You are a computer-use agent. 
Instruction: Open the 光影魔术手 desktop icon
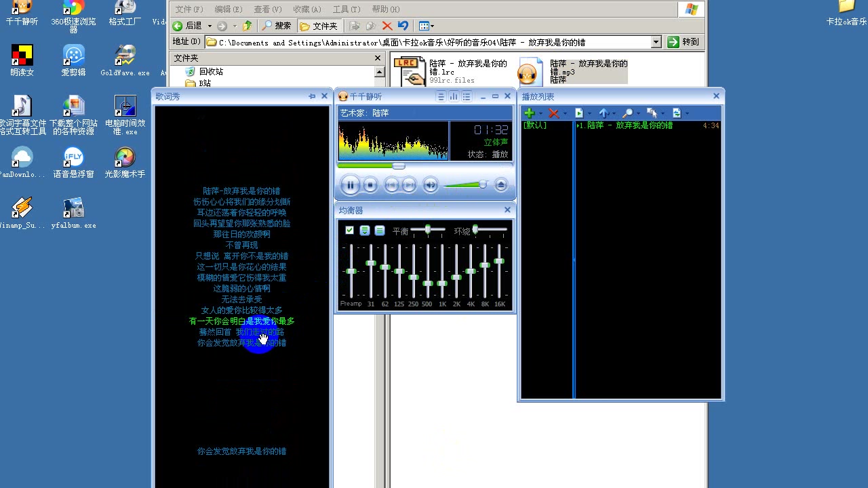(x=125, y=163)
